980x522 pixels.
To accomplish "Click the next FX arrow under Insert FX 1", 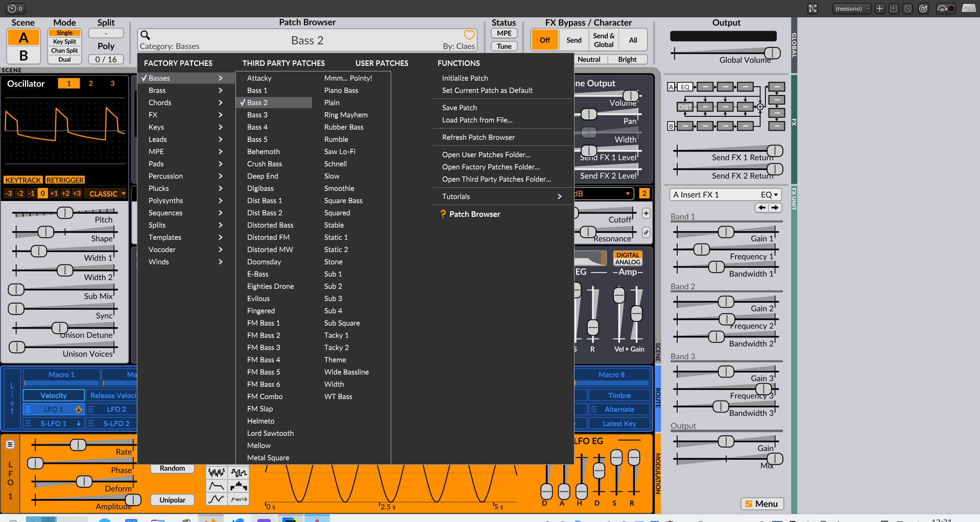I will pyautogui.click(x=775, y=208).
